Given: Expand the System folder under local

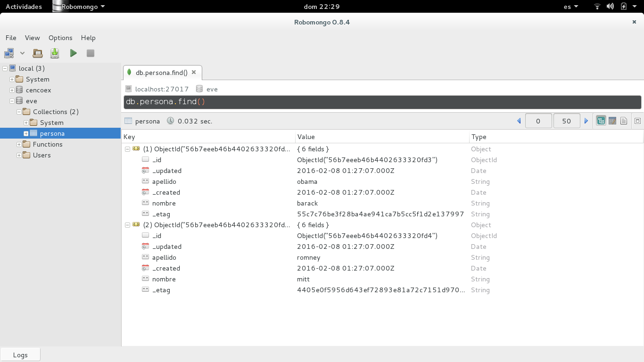Looking at the screenshot, I should (12, 79).
